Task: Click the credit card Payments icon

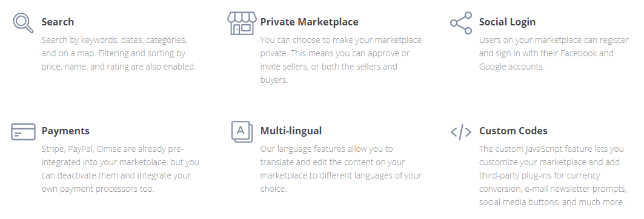Action: click(23, 132)
